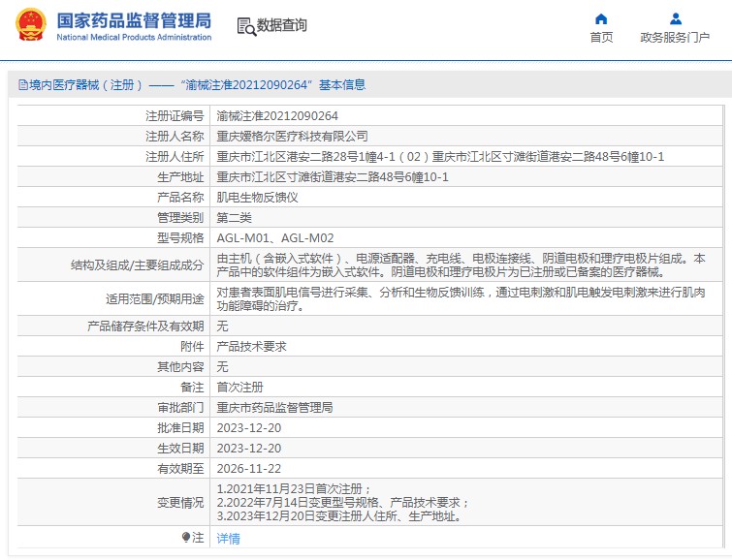Click the 数据查询 heading text
Image resolution: width=732 pixels, height=560 pixels.
coord(281,26)
